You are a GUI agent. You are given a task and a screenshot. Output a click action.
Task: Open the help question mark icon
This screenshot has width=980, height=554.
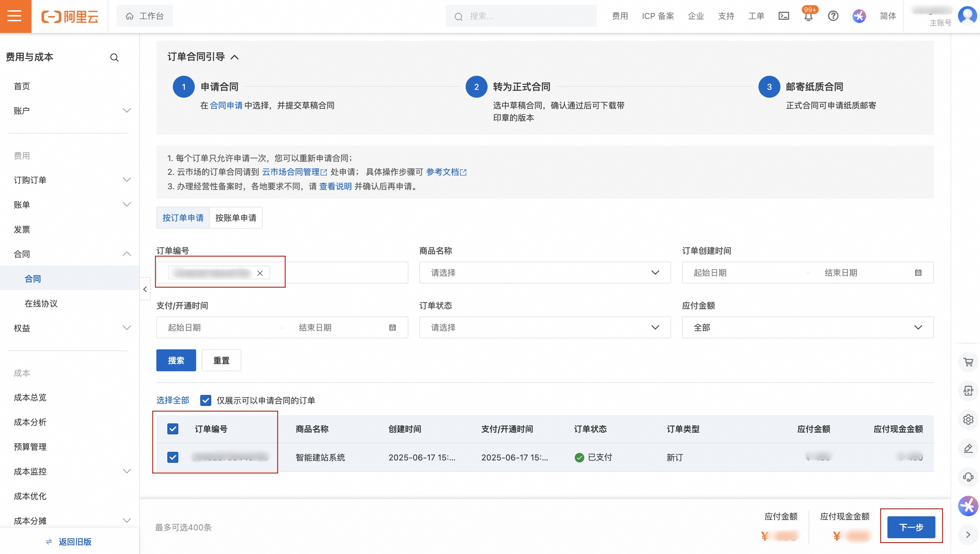pos(833,16)
